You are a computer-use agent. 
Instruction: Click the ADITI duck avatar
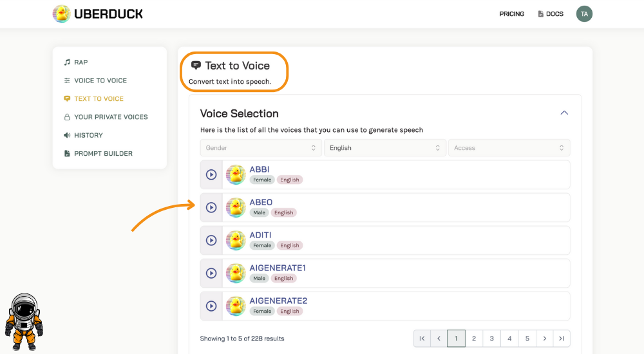236,240
